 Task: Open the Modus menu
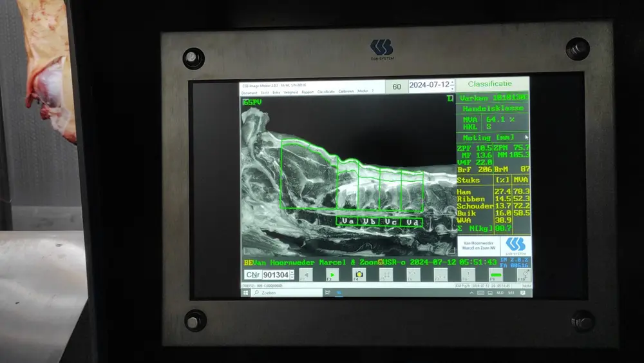(x=363, y=91)
